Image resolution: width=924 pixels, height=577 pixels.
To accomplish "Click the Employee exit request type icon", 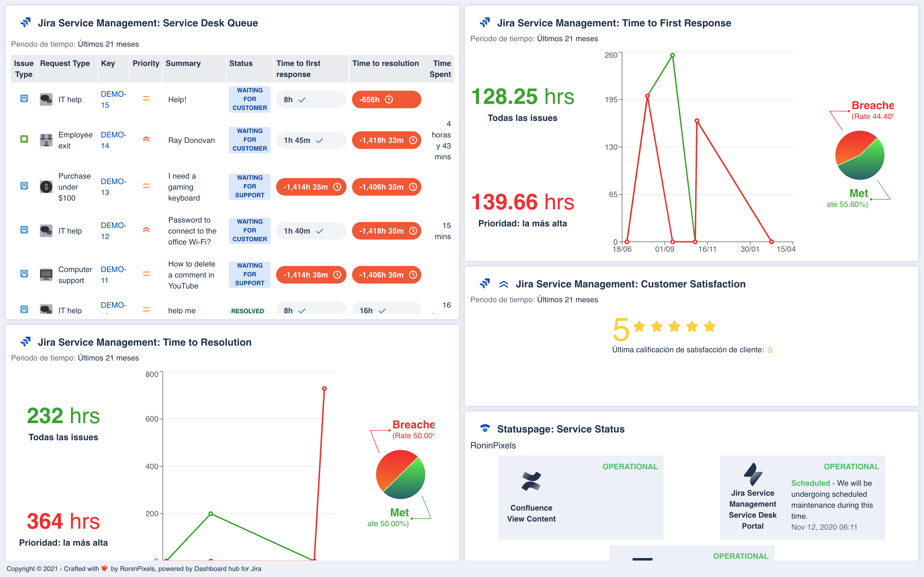I will (x=46, y=140).
